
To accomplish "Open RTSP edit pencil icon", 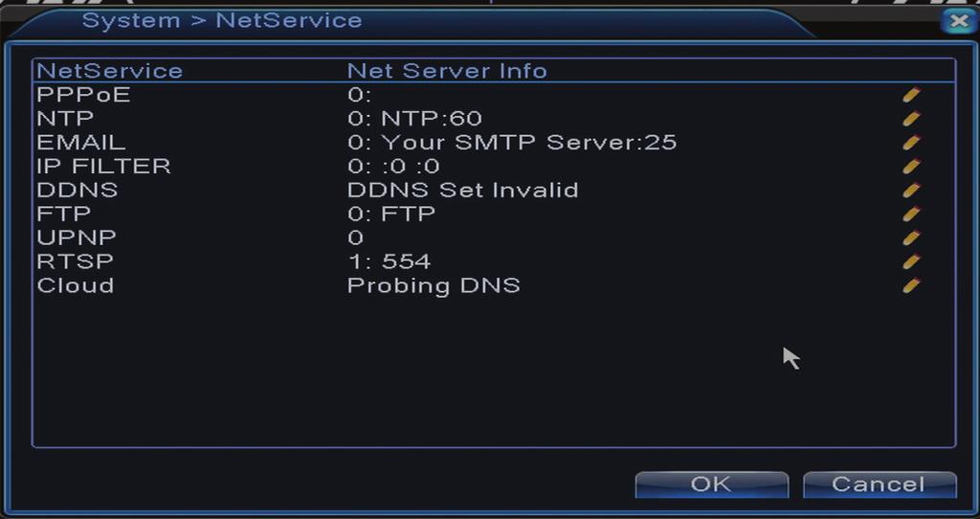I will tap(911, 261).
